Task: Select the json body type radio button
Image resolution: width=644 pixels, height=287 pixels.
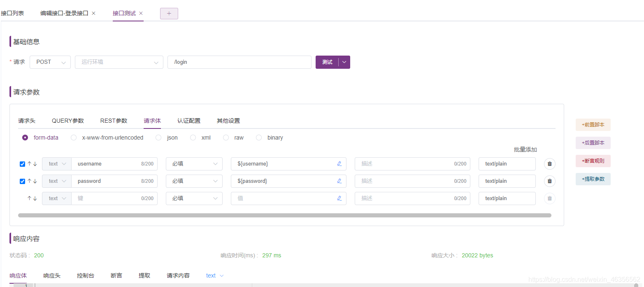Action: [158, 138]
